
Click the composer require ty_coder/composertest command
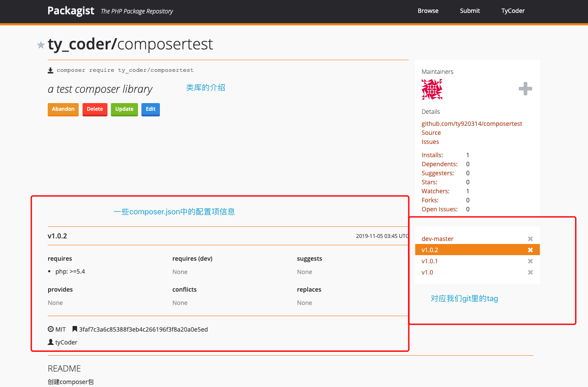(125, 70)
